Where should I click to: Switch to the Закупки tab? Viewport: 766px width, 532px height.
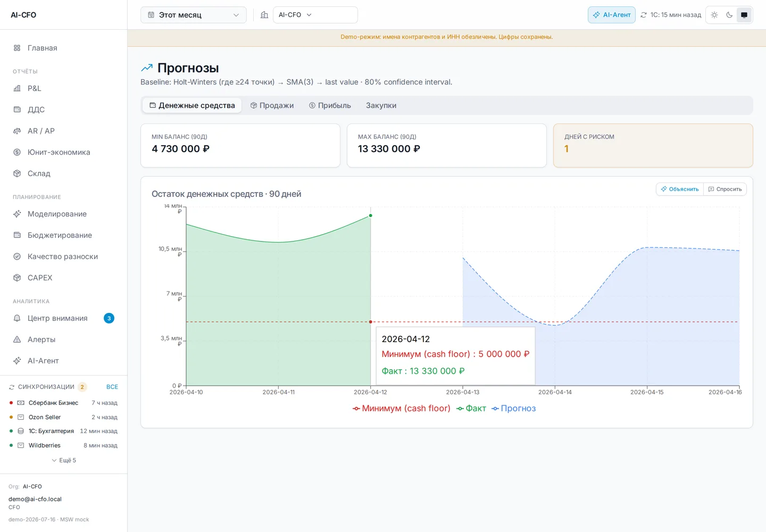(381, 105)
